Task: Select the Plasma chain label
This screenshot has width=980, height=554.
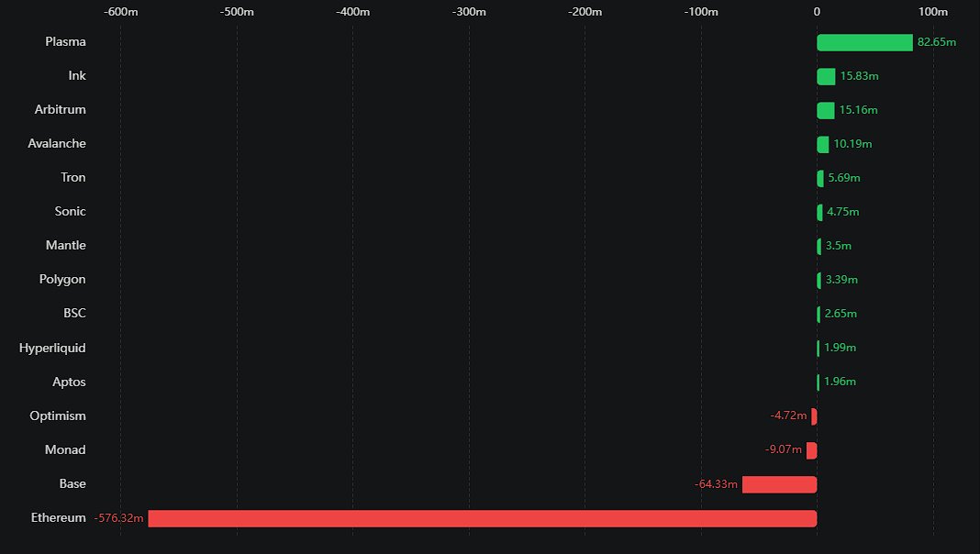Action: pyautogui.click(x=66, y=42)
